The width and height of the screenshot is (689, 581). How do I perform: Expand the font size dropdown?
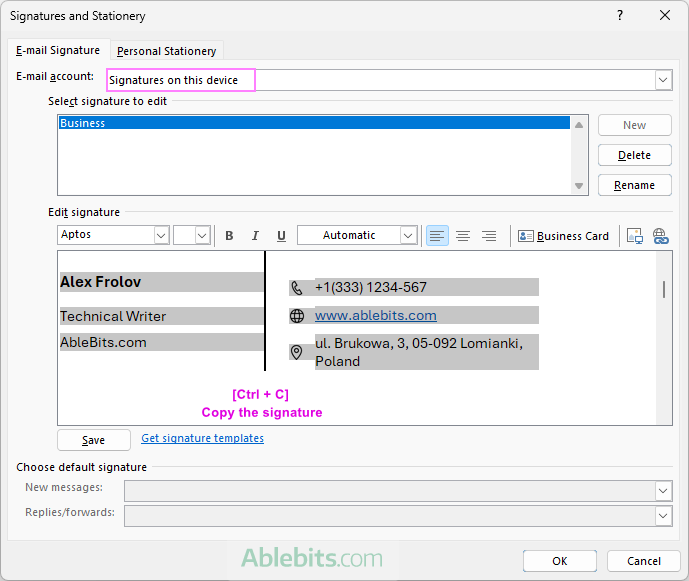pyautogui.click(x=202, y=235)
